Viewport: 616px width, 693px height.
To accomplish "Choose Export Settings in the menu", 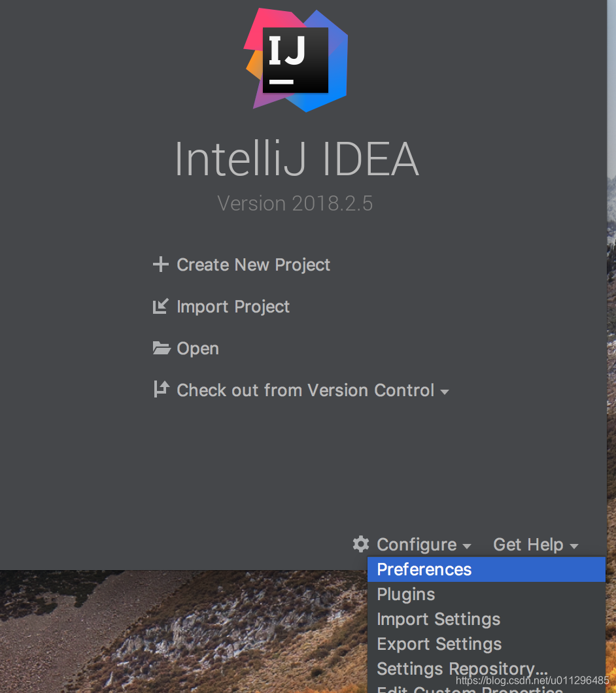I will [x=486, y=643].
